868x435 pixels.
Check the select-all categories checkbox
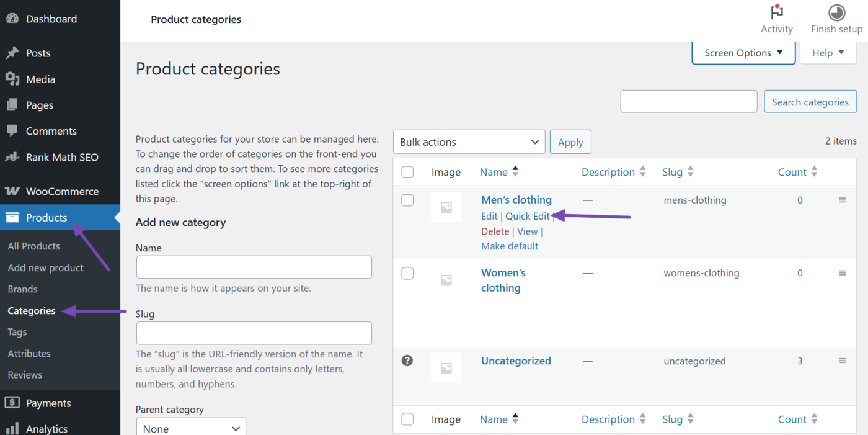(x=407, y=172)
